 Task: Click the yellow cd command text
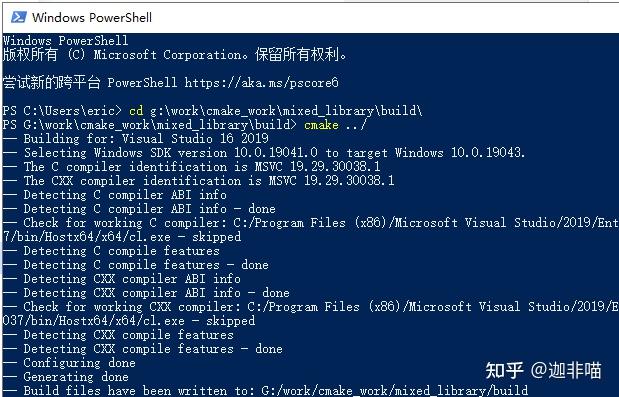click(x=136, y=110)
